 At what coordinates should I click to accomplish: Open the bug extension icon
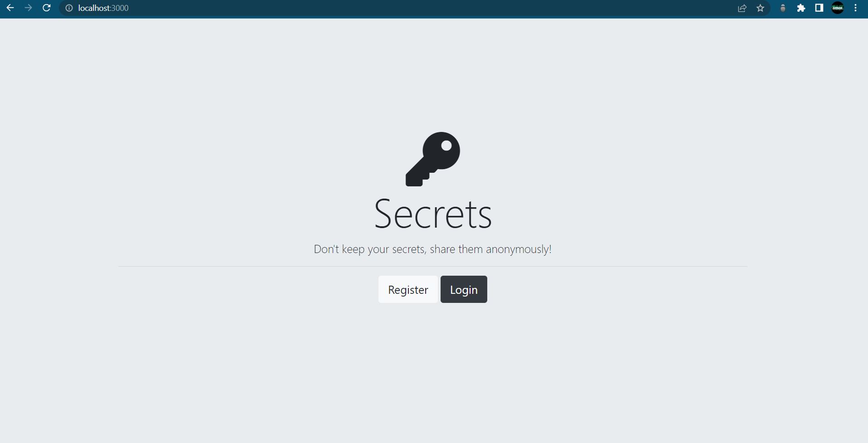pos(783,8)
